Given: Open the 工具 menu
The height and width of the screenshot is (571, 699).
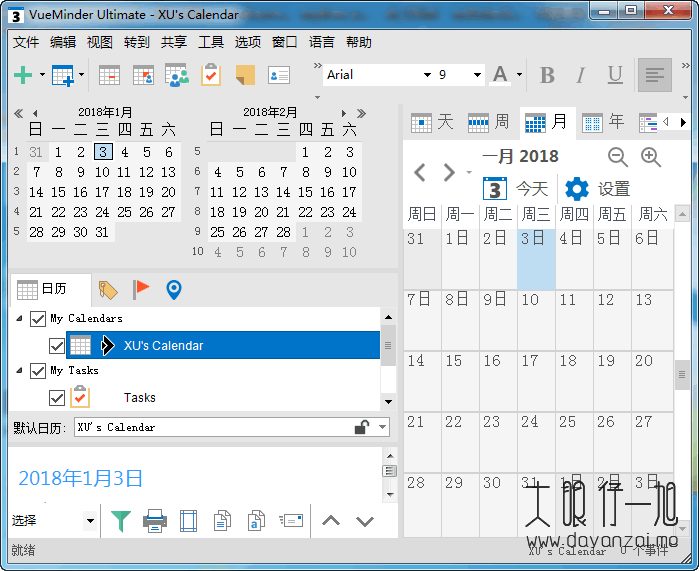Looking at the screenshot, I should coord(211,42).
